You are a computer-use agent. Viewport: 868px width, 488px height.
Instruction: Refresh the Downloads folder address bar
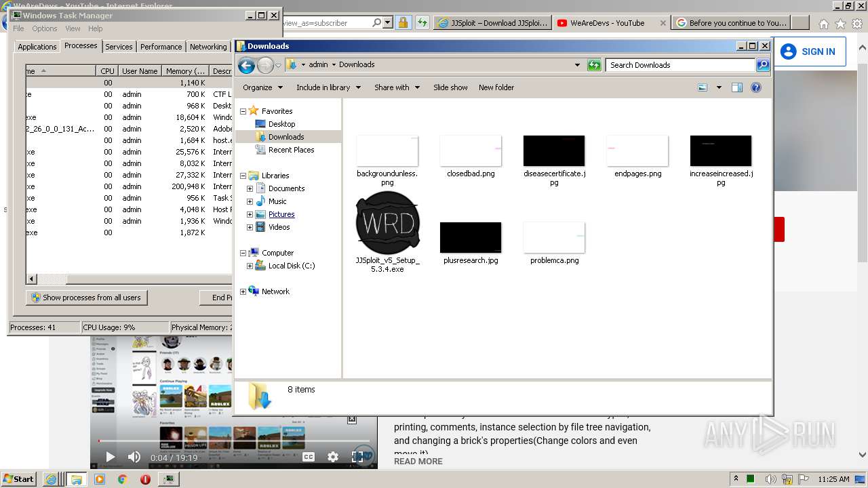(x=594, y=65)
